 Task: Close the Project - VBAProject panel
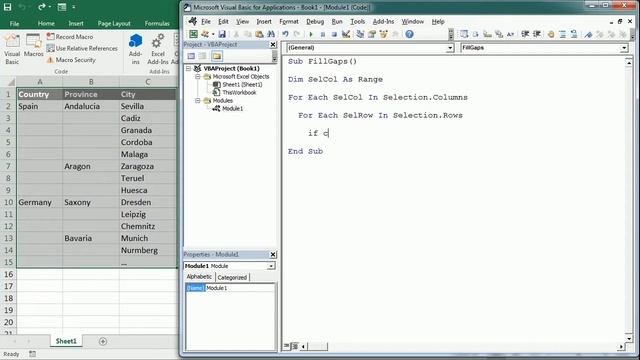click(273, 44)
